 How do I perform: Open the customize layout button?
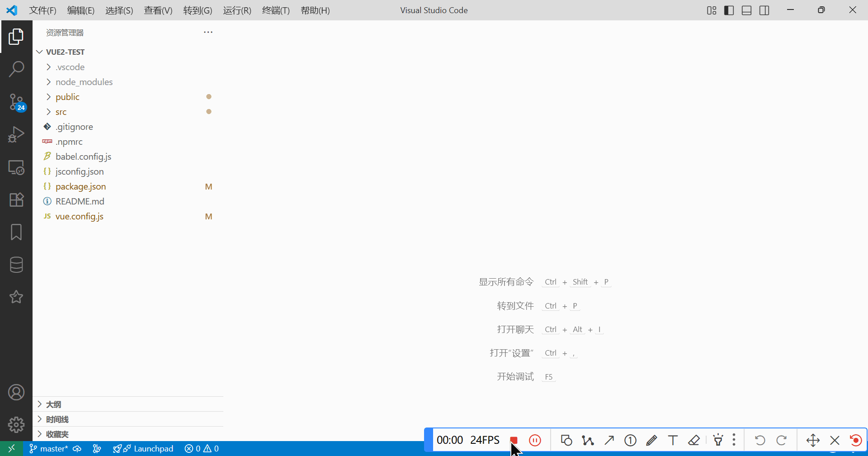(x=712, y=10)
